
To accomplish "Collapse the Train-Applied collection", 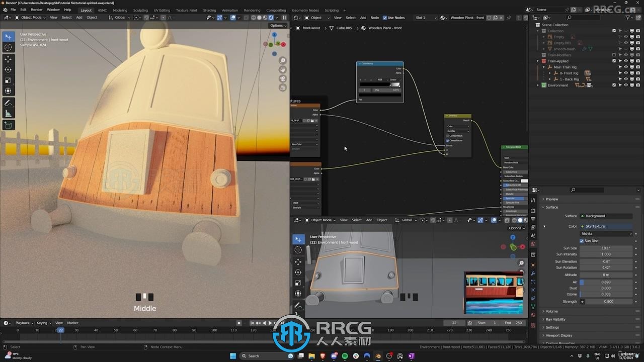I will (x=538, y=61).
